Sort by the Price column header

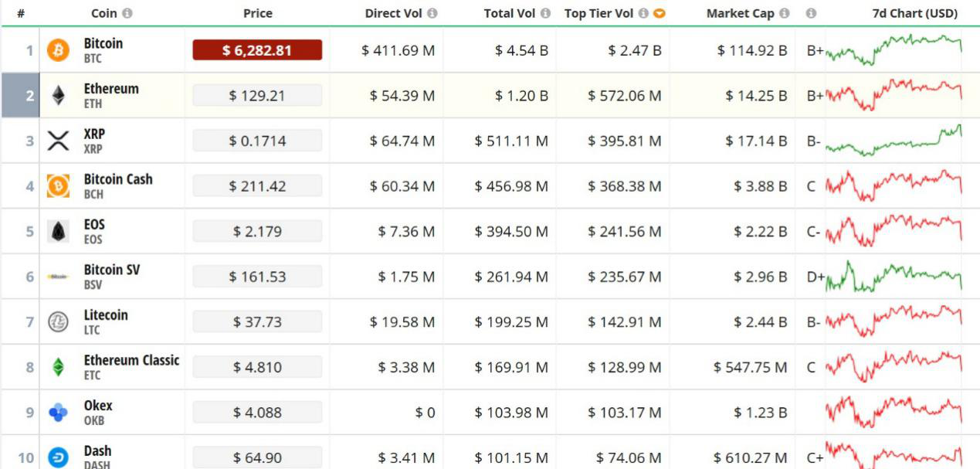click(x=257, y=13)
